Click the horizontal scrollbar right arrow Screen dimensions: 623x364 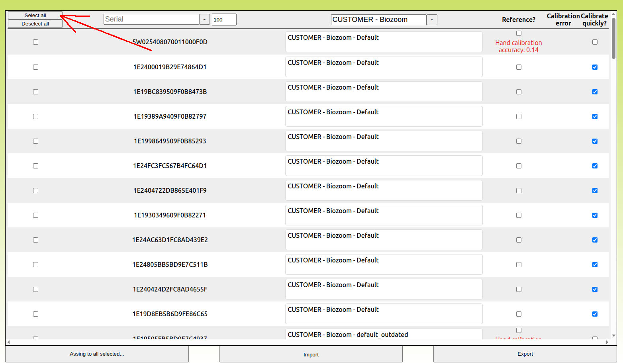pyautogui.click(x=607, y=342)
